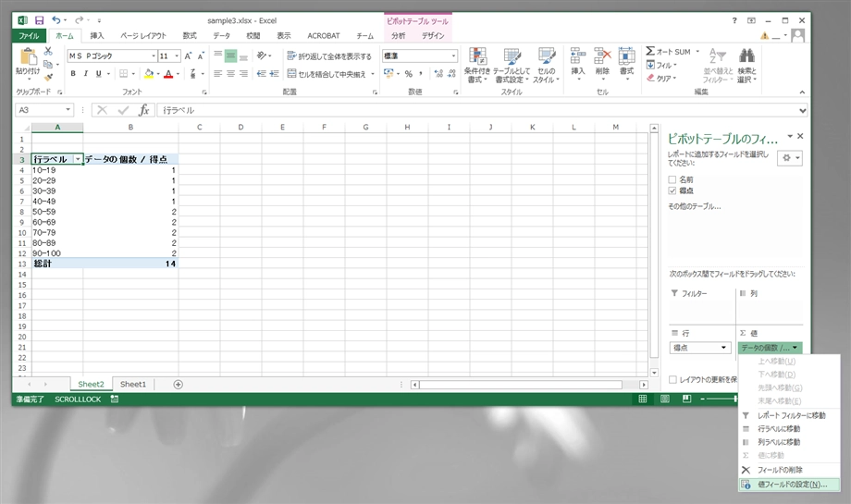Uncheck the 得点 field checkbox
This screenshot has height=504, width=851.
(x=672, y=191)
